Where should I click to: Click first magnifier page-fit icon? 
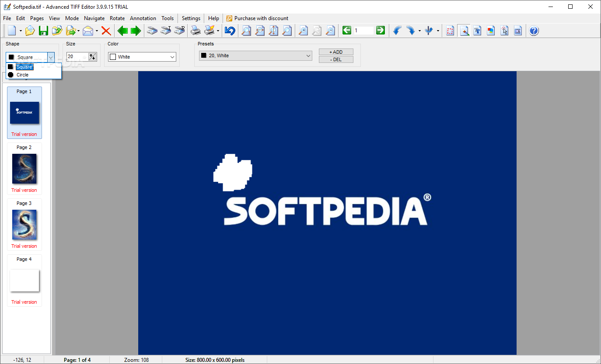247,31
